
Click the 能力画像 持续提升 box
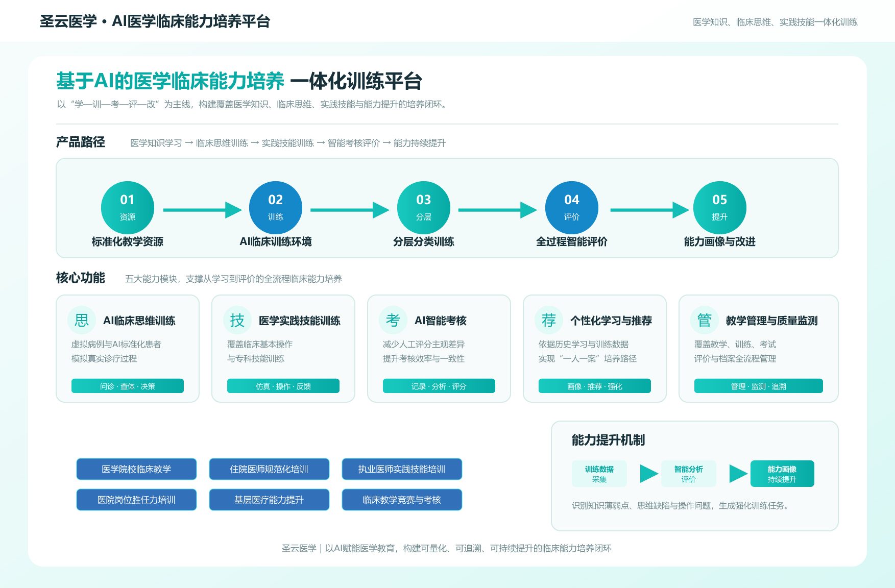pyautogui.click(x=782, y=474)
